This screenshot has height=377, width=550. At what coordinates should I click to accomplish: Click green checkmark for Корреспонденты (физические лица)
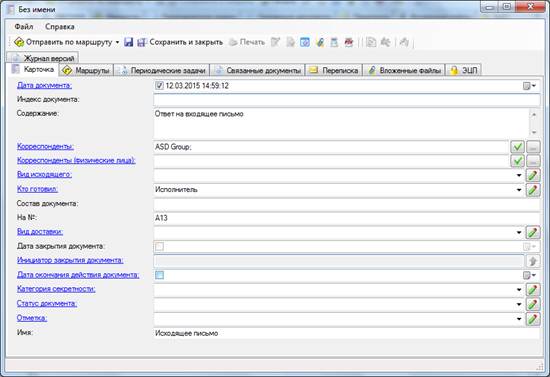[517, 161]
